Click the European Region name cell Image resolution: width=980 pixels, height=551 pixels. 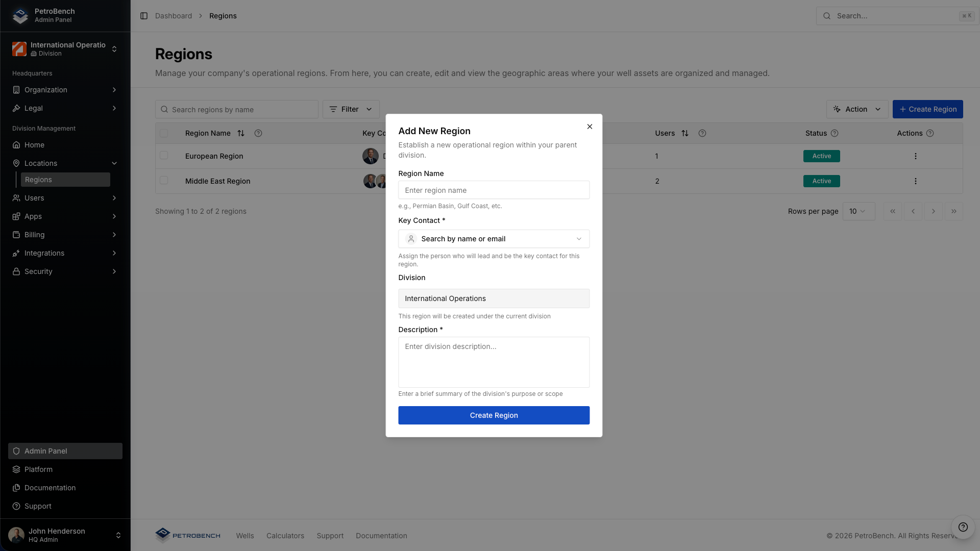coord(214,156)
